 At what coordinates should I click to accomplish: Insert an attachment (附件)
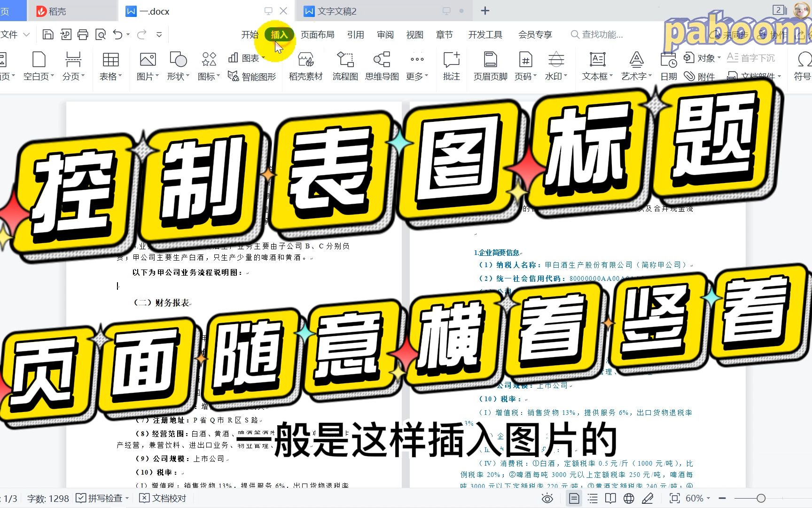click(x=699, y=76)
